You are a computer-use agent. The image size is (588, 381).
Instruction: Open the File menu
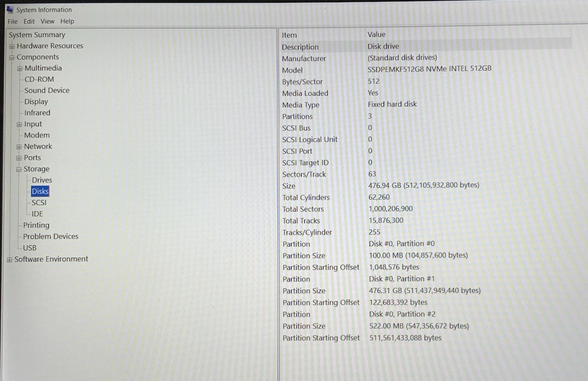click(13, 21)
